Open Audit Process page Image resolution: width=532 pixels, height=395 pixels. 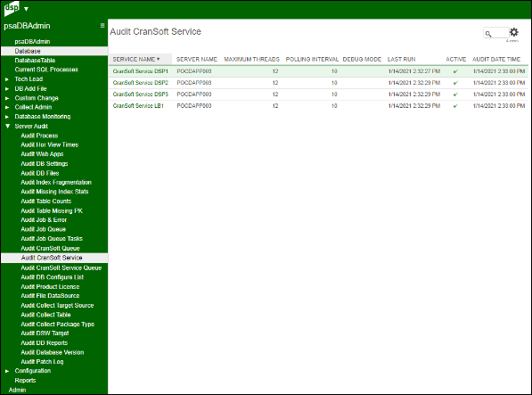click(39, 136)
